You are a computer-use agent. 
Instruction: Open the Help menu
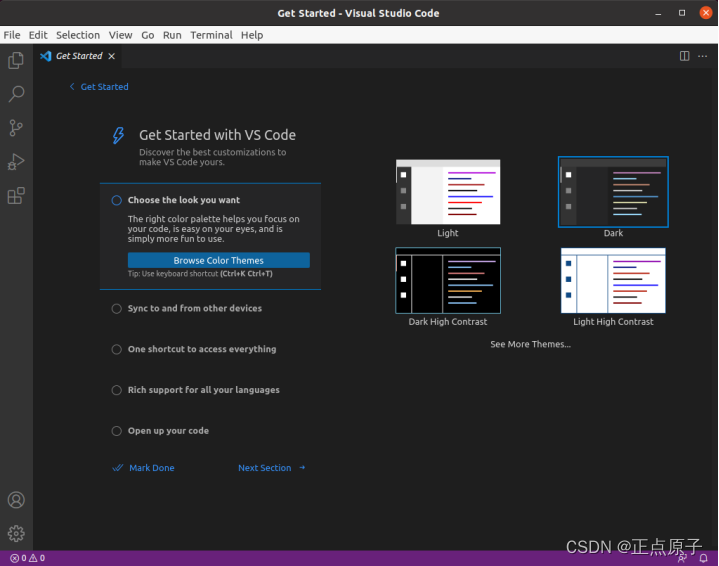pos(252,35)
